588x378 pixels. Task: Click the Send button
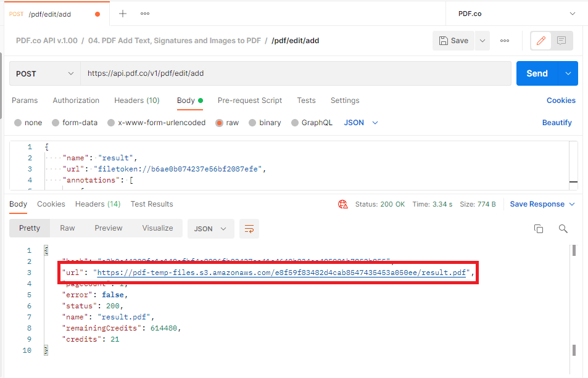point(536,73)
